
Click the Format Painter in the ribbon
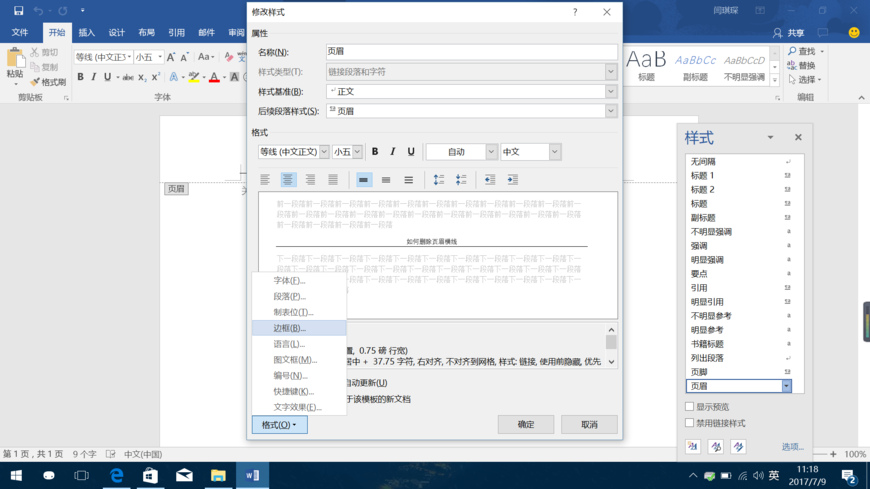point(48,82)
